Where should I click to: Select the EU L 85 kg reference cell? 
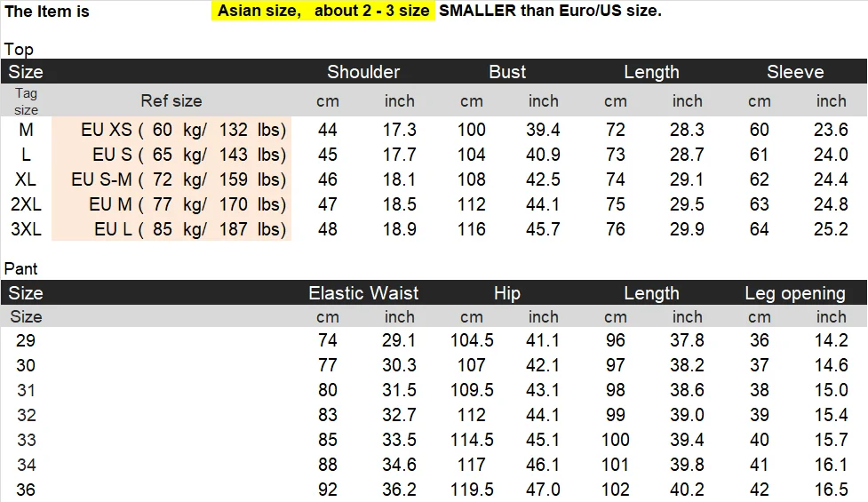coord(171,229)
